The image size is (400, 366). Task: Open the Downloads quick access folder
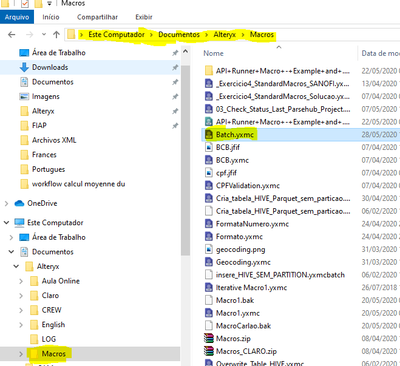click(50, 67)
